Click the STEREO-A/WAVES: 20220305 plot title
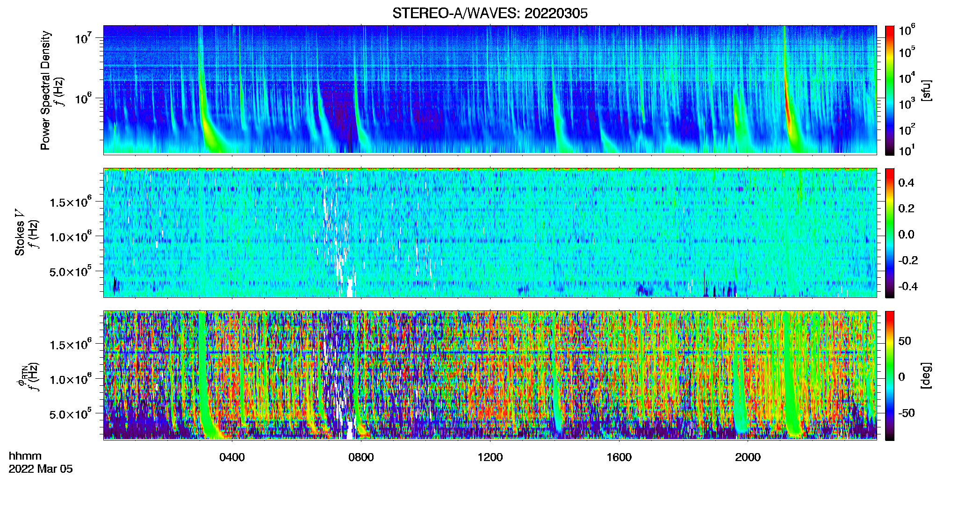This screenshot has width=980, height=505. tap(490, 14)
